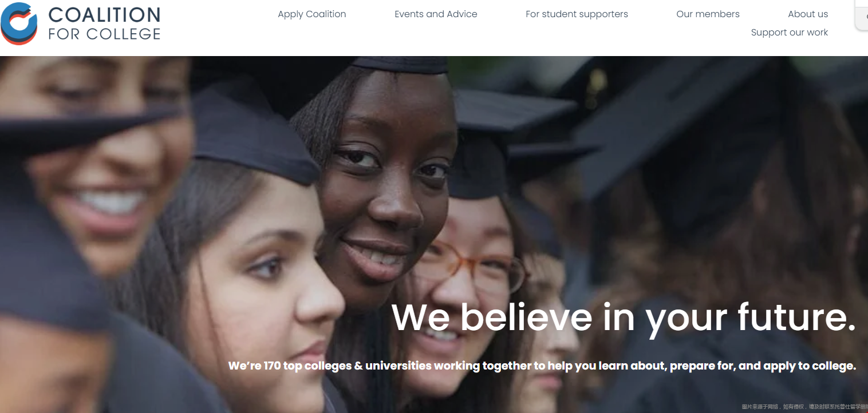This screenshot has width=868, height=413.
Task: Click the circular Coalition for College logo icon
Action: (19, 23)
